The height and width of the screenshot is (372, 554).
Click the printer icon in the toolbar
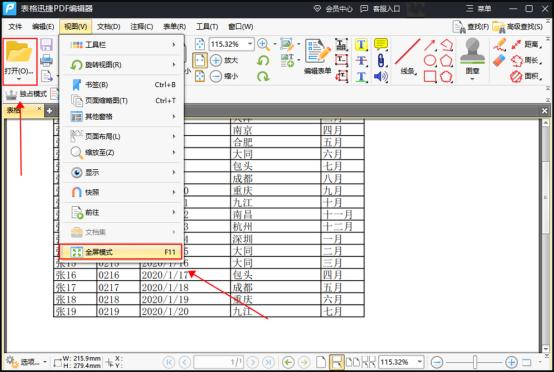tap(46, 60)
